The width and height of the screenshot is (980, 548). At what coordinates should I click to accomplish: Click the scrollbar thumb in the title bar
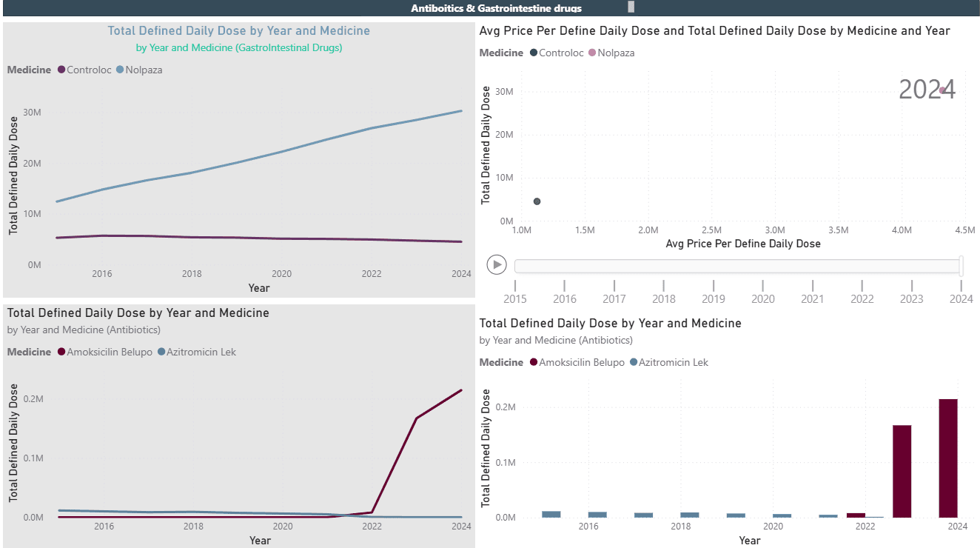coord(631,7)
